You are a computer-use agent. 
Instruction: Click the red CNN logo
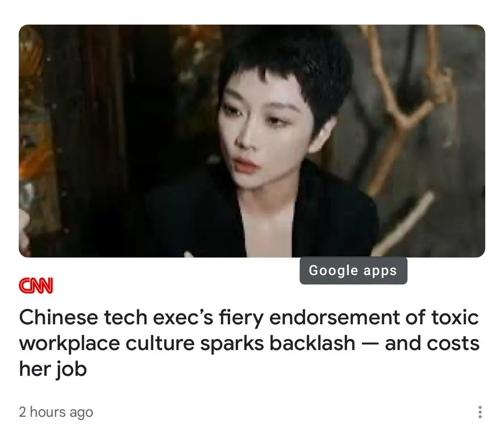click(x=36, y=286)
